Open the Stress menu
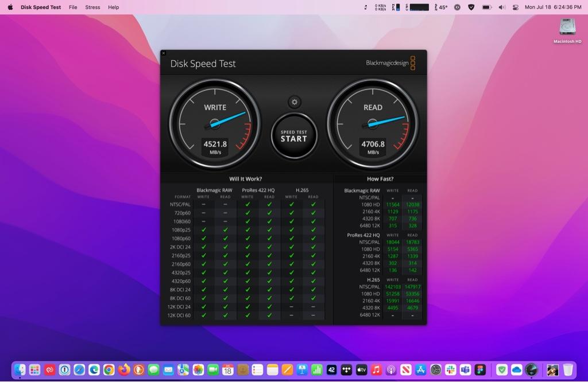This screenshot has width=588, height=382. 92,7
